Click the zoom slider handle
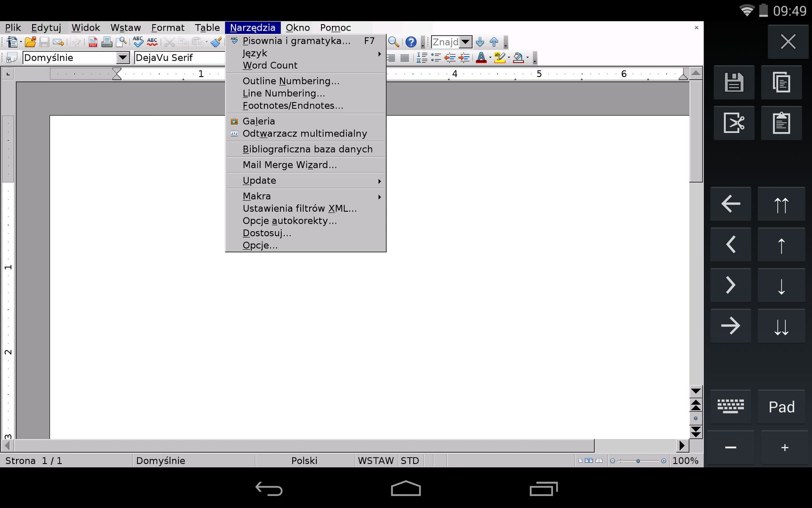812x508 pixels. click(x=638, y=461)
